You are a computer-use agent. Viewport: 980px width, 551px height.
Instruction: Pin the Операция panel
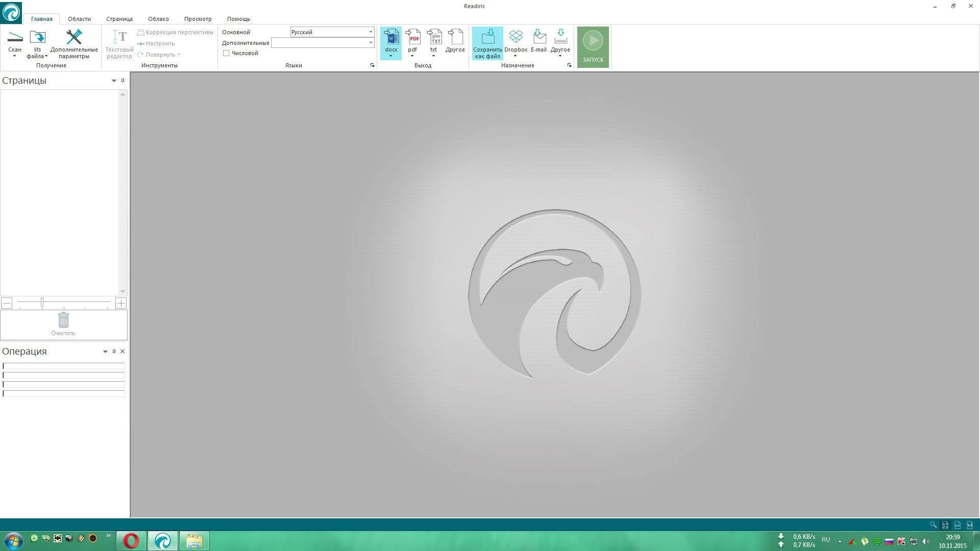114,352
